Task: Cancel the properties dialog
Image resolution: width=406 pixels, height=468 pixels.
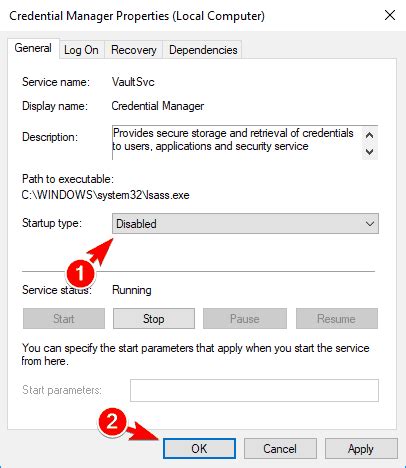Action: pos(280,449)
